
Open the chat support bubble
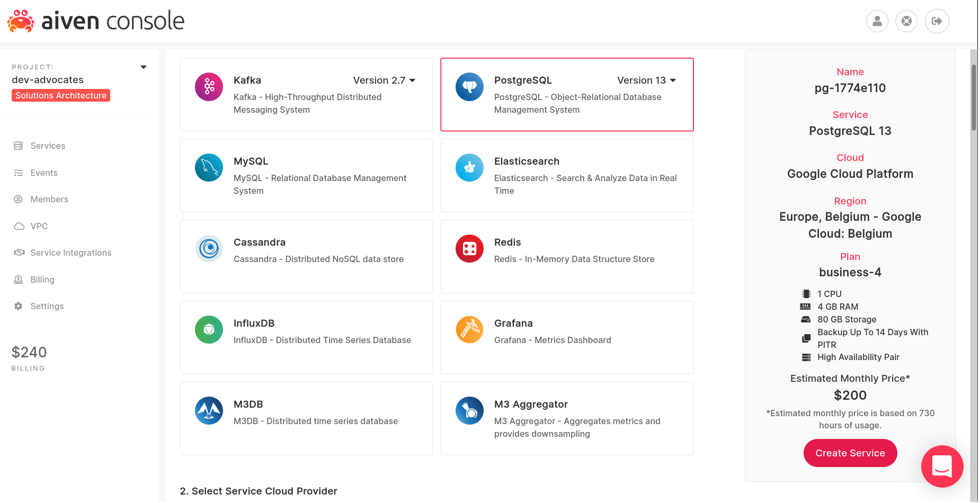click(942, 466)
